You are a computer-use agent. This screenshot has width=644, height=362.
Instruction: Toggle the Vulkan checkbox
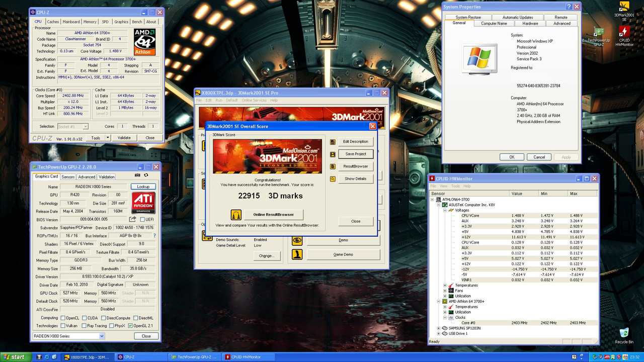point(63,326)
